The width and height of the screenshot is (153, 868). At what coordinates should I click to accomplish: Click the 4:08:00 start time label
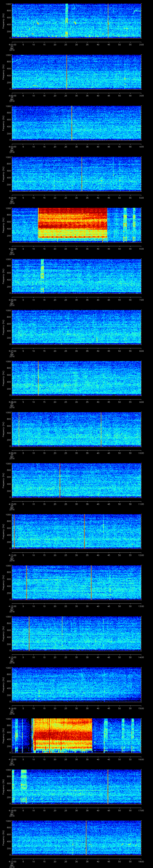tap(12, 402)
